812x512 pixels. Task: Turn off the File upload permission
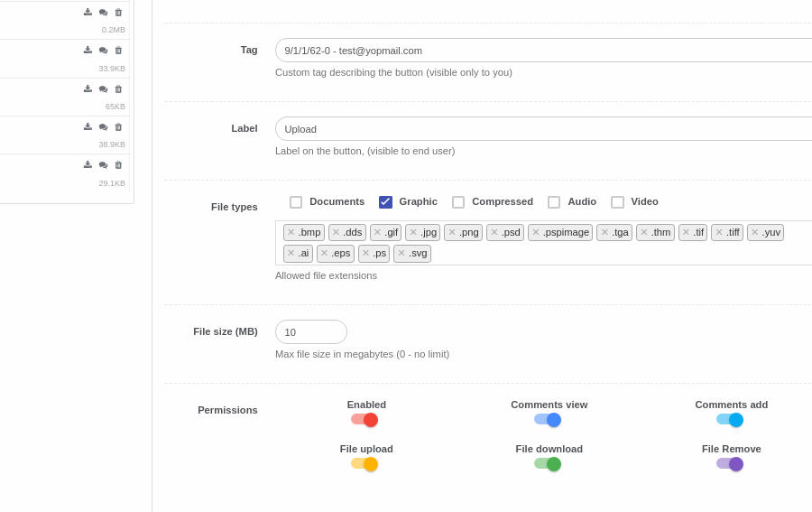(x=364, y=464)
